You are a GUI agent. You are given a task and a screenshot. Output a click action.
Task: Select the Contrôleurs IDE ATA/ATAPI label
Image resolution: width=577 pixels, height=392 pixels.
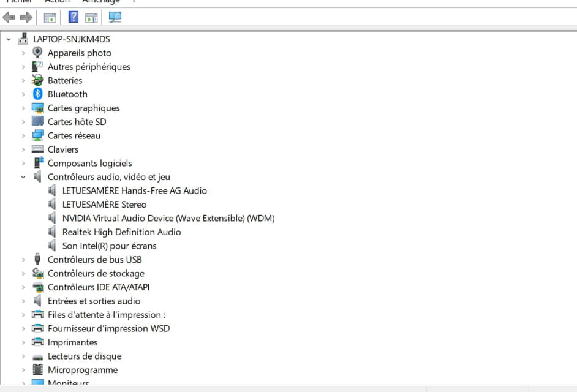(x=99, y=287)
